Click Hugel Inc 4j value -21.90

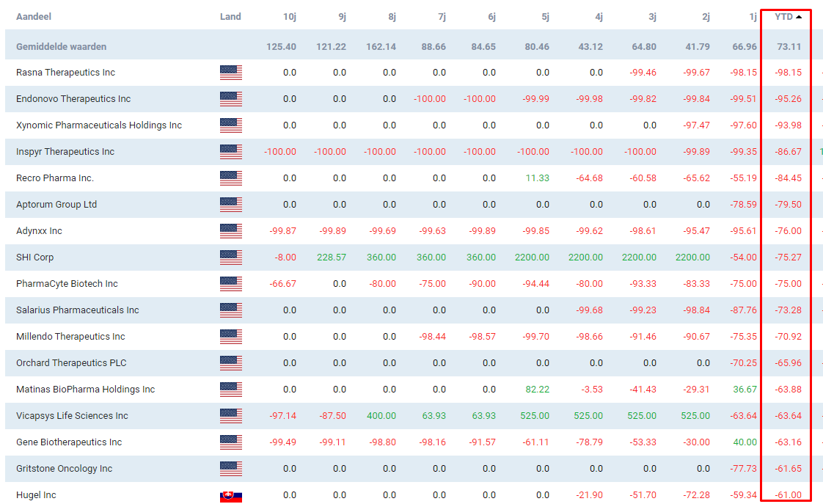590,495
